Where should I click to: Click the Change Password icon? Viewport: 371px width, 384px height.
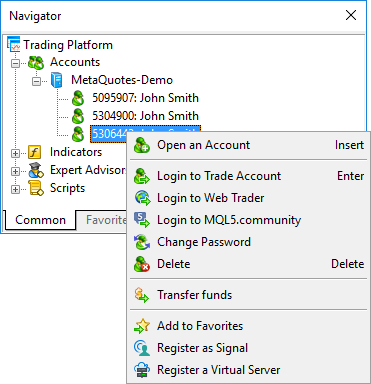pos(142,242)
